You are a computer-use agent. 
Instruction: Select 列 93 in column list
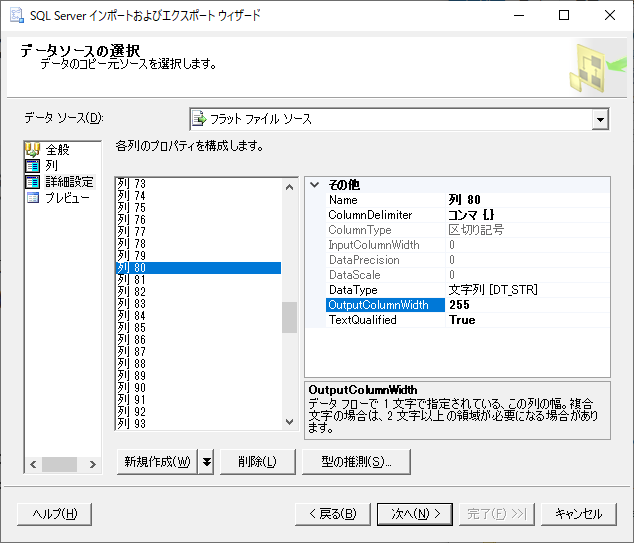click(199, 424)
